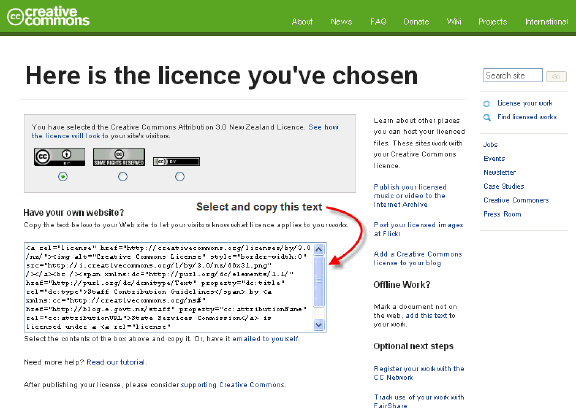The image size is (576, 416).
Task: Follow the add this text link
Action: click(426, 316)
